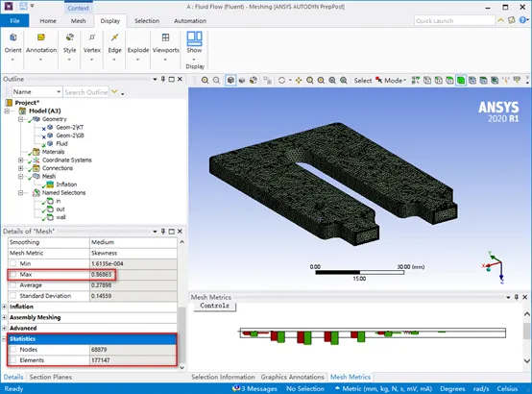Click the Controls button in Mesh Metrics

[215, 306]
